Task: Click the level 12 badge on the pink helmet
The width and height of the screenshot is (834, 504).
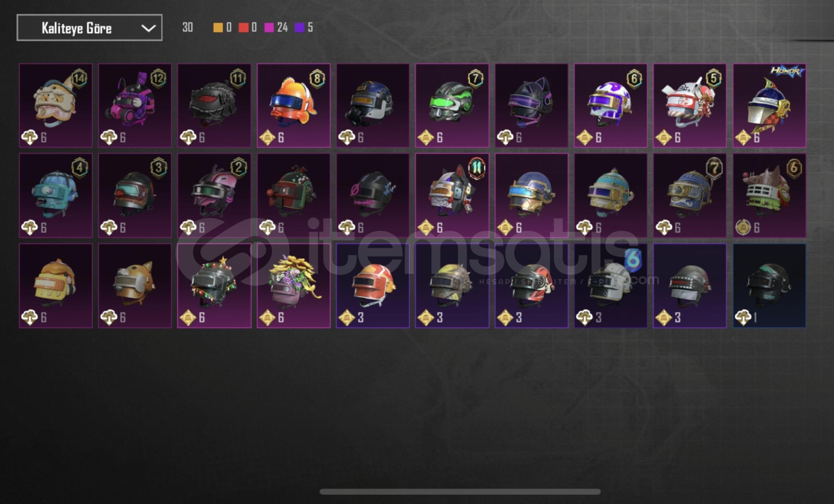Action: [158, 78]
